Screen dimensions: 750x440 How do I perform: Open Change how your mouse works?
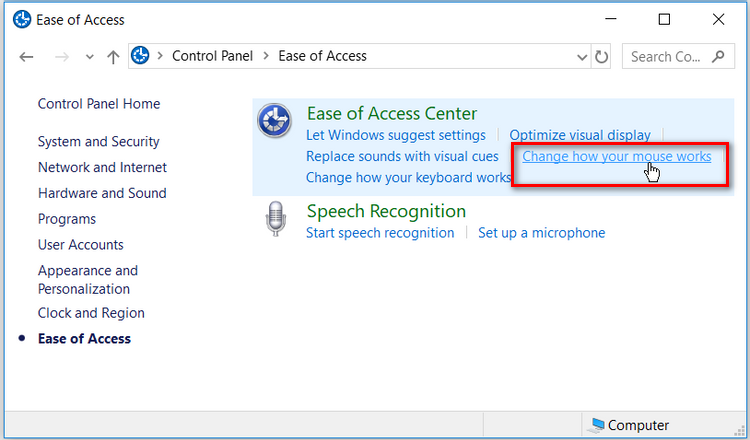(x=616, y=157)
